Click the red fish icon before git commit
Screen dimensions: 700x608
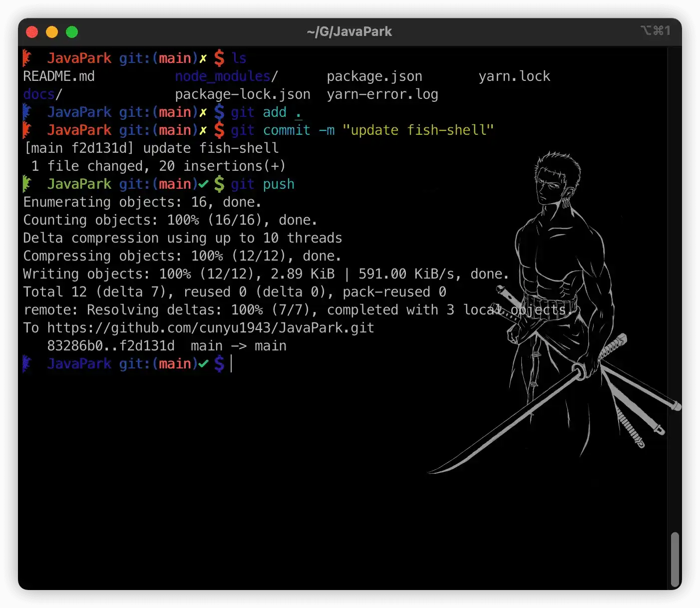(x=27, y=130)
